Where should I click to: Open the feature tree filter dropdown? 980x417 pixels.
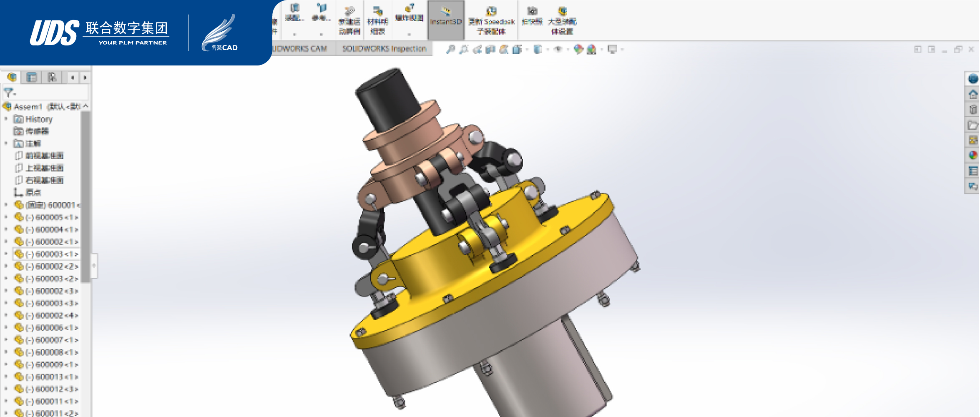(x=9, y=93)
